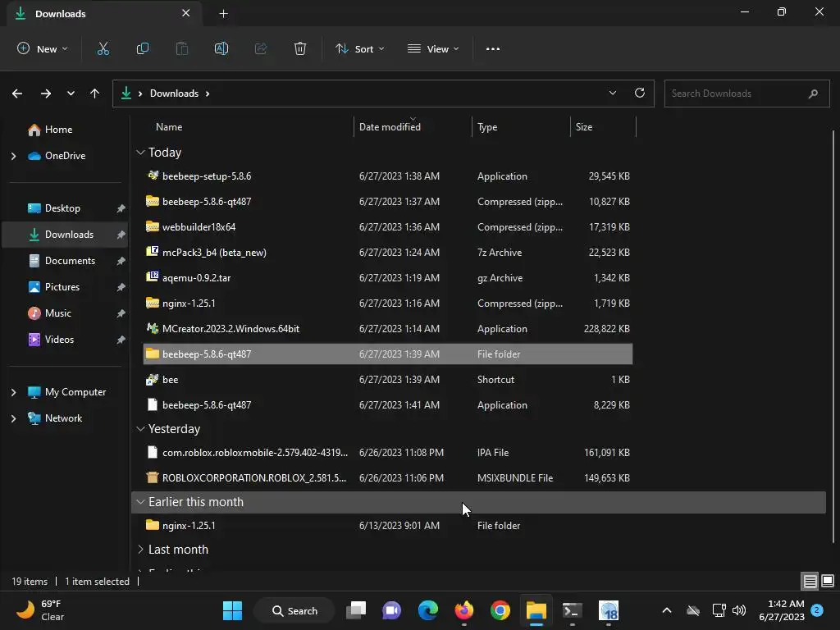Expand the OneDrive tree node
The height and width of the screenshot is (630, 840).
(13, 156)
